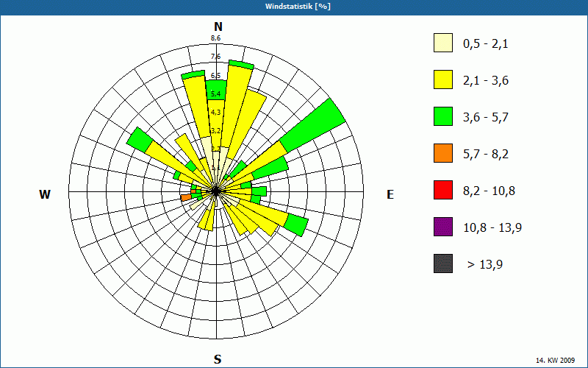
Task: Click the red 8,2 - 10,8 legend swatch
Action: tap(443, 190)
